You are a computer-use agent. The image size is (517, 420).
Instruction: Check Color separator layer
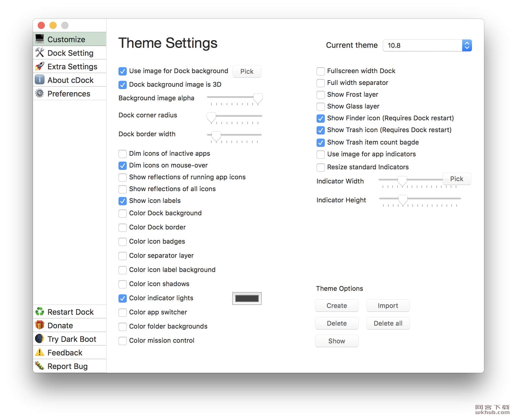pos(123,256)
